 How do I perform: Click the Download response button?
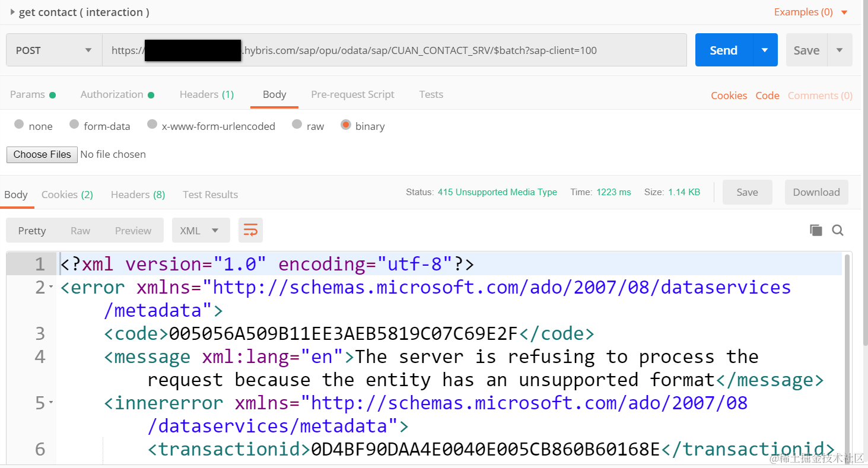[816, 192]
